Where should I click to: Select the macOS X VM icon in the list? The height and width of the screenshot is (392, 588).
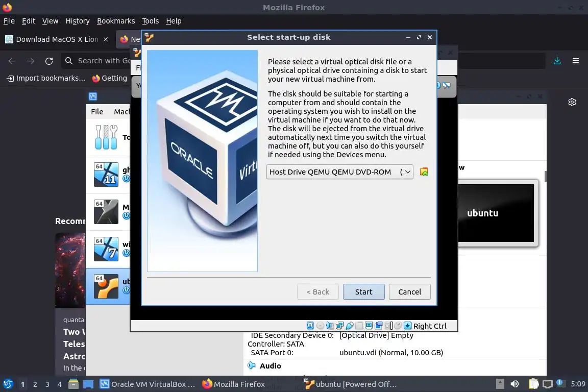[x=106, y=211]
